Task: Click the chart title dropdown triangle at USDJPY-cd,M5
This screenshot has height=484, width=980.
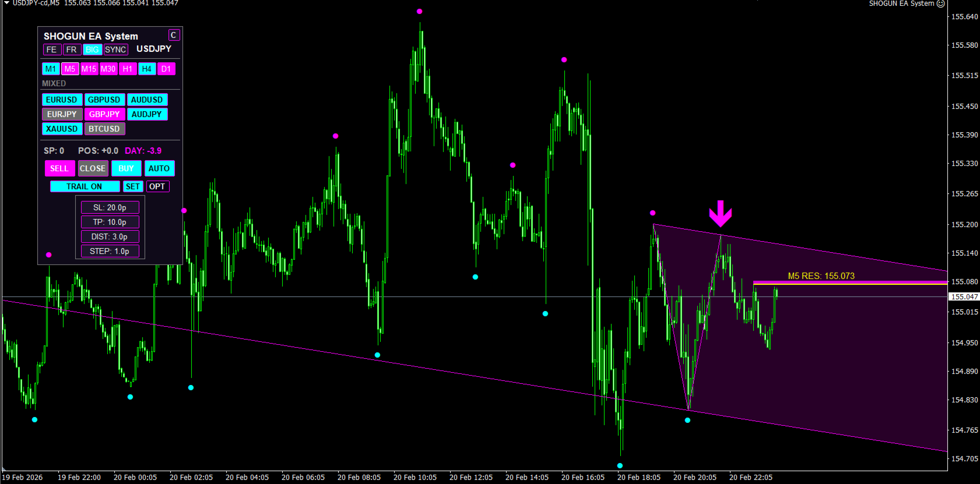Action: 7,3
